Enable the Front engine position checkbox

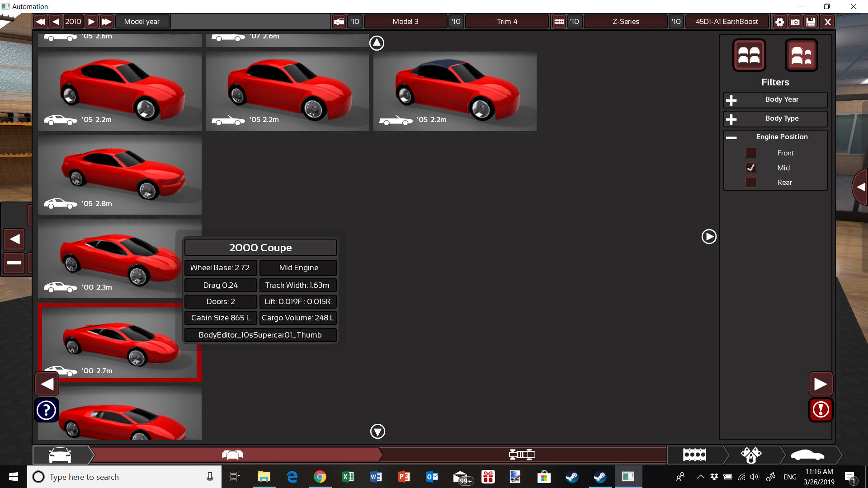[751, 153]
